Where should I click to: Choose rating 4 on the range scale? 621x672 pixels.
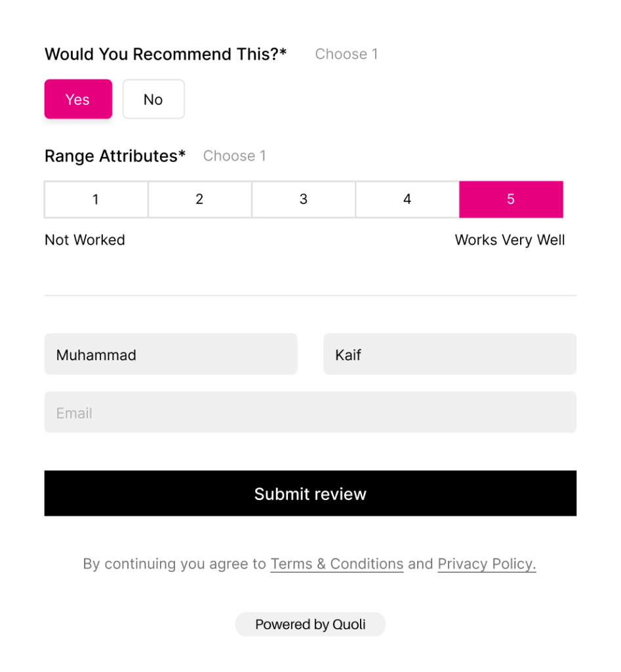[407, 199]
